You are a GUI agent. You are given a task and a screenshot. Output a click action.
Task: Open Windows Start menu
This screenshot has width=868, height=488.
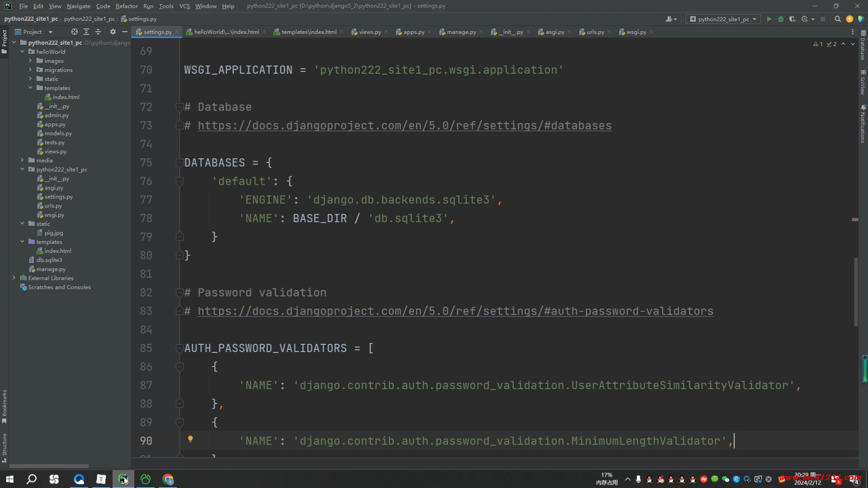pos(9,479)
